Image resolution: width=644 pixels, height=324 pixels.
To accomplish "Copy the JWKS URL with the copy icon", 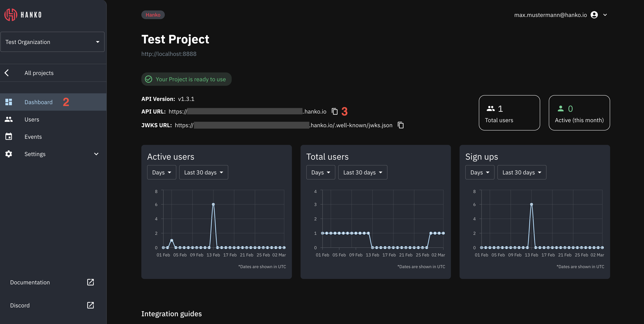I will coord(400,125).
